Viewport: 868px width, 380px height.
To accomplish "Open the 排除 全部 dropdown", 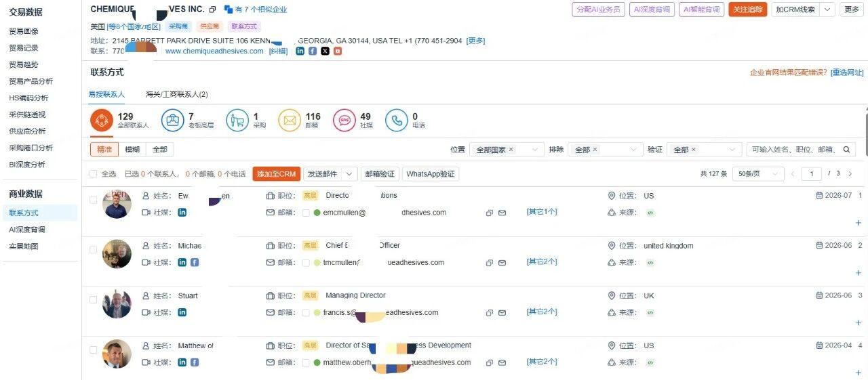I will [x=604, y=150].
